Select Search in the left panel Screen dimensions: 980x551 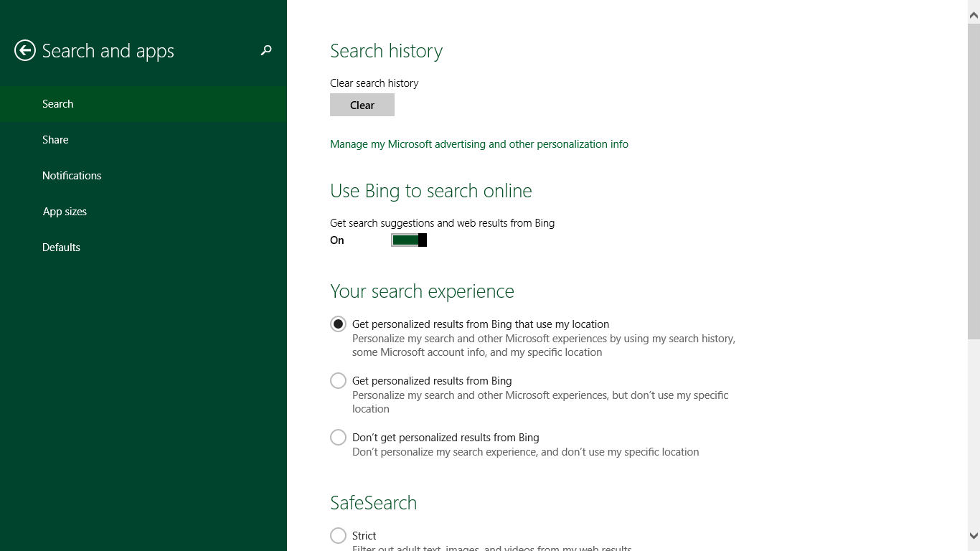143,104
